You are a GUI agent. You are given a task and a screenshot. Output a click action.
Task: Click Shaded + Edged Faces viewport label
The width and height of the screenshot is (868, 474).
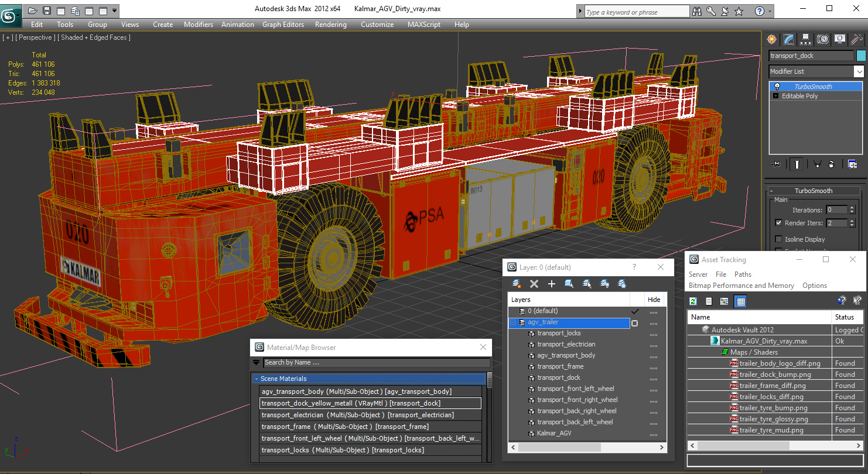94,37
